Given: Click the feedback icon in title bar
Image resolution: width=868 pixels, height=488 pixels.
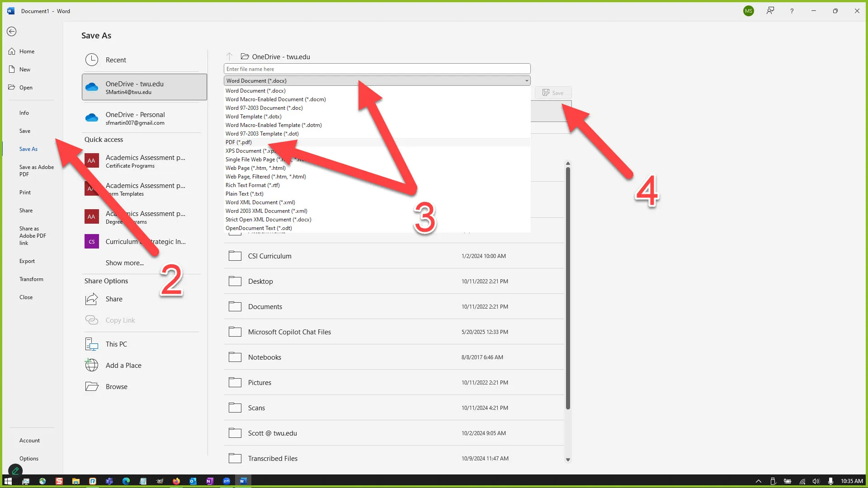Looking at the screenshot, I should point(770,11).
